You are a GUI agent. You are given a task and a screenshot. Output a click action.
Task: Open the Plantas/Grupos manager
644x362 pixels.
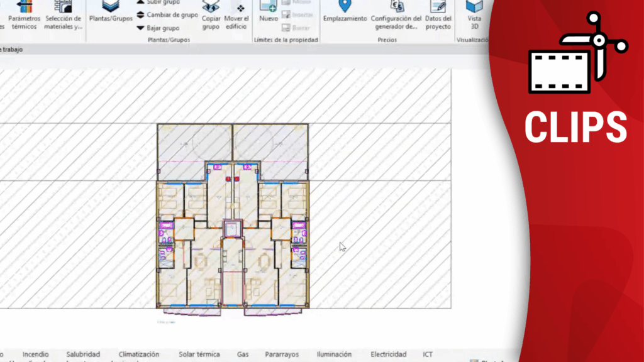point(111,14)
